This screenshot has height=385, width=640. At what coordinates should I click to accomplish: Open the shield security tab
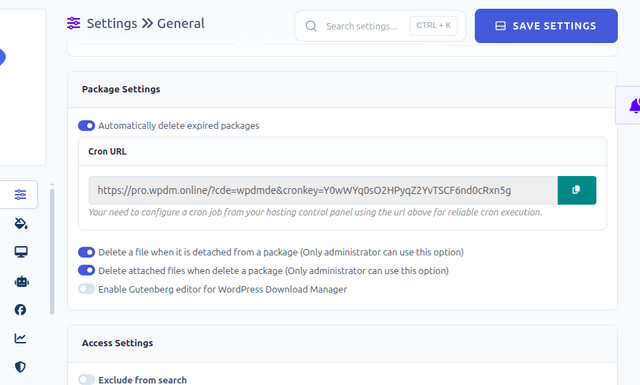click(20, 367)
